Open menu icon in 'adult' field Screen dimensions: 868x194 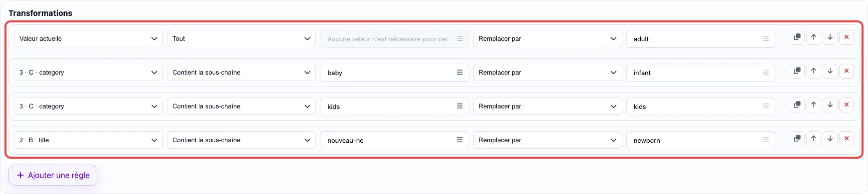coord(766,39)
